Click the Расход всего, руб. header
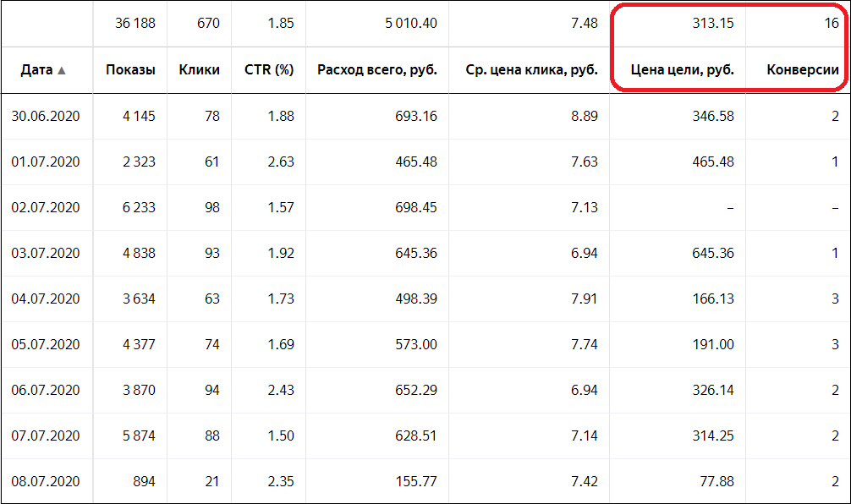Screen dimensions: 851x504 [377, 70]
